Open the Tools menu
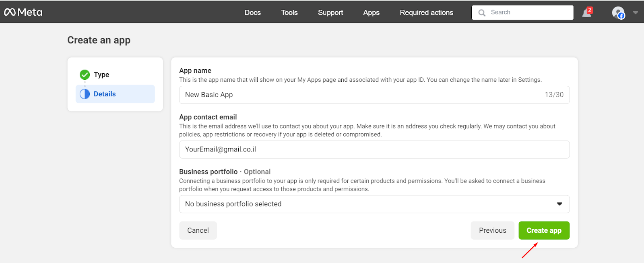 point(289,12)
